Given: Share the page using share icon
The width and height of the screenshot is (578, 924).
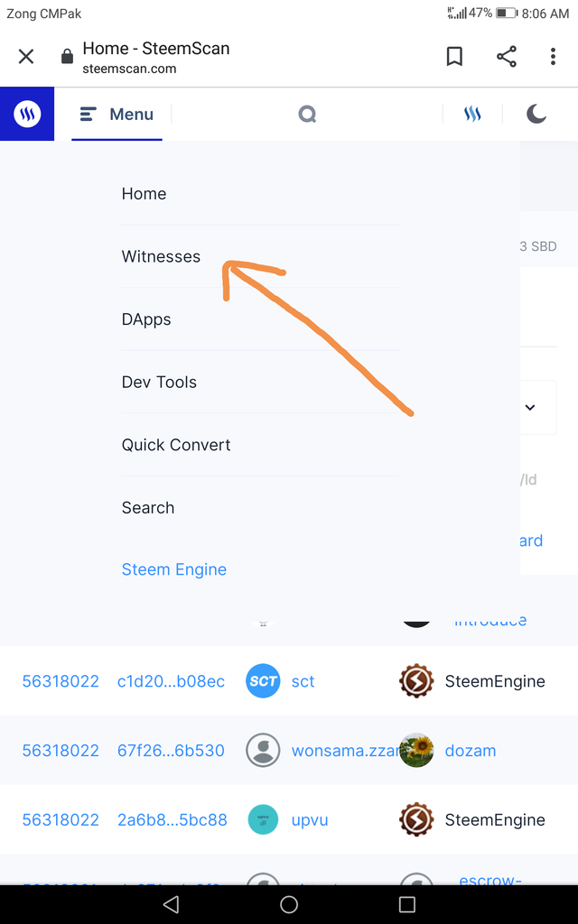Looking at the screenshot, I should [x=506, y=57].
